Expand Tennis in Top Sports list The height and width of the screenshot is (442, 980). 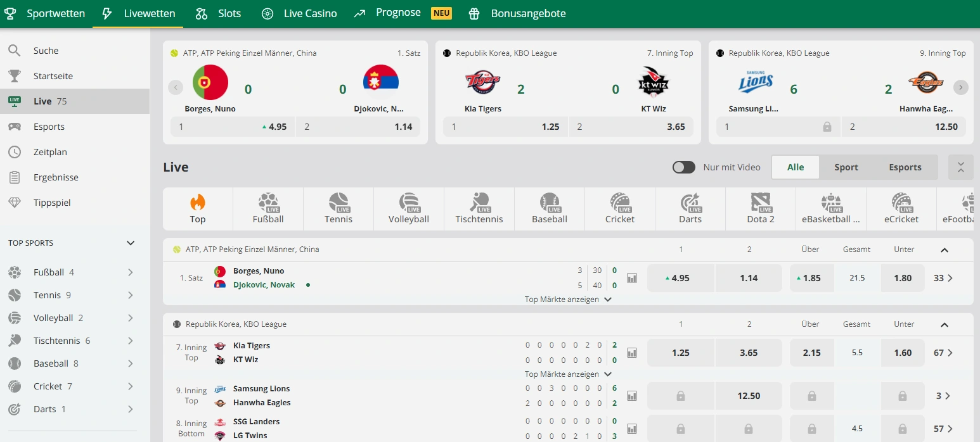coord(130,295)
